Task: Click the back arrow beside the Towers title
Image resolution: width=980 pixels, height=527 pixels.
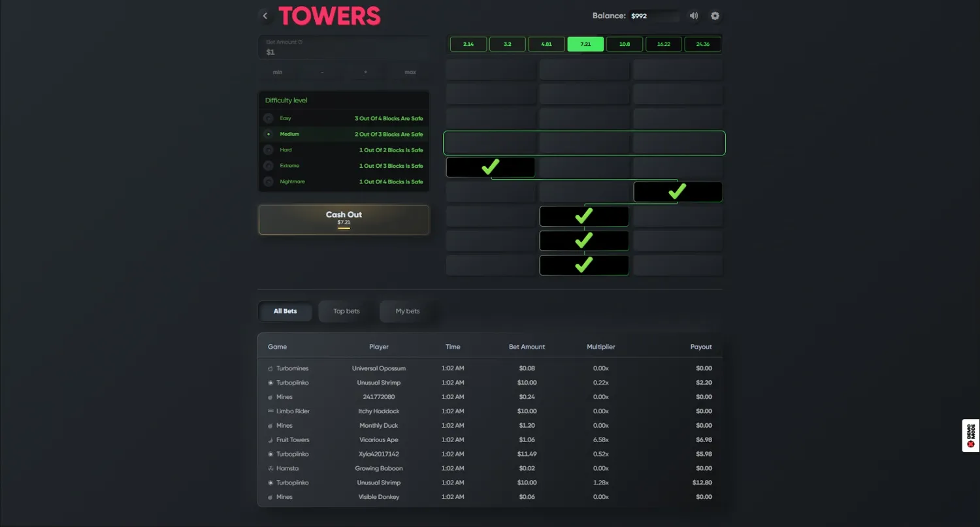Action: (x=265, y=16)
